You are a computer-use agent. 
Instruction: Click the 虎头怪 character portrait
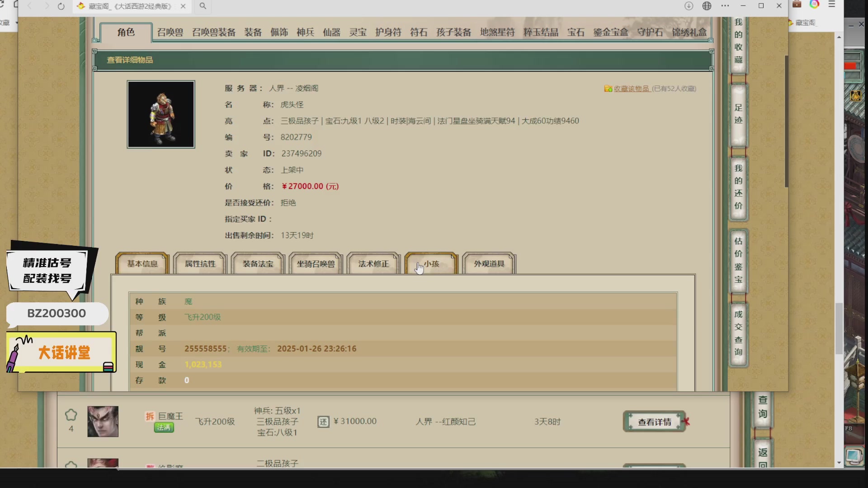[x=161, y=114]
